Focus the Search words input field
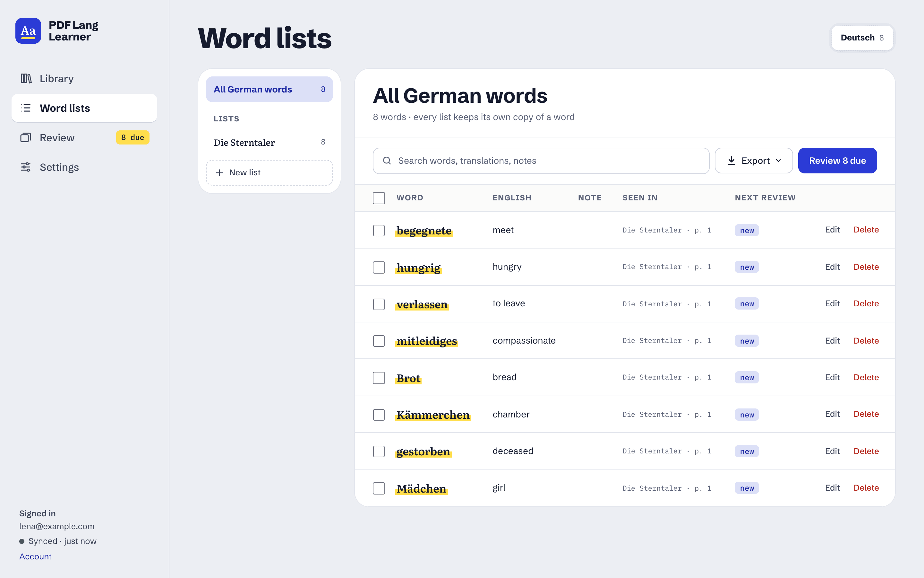 coord(541,161)
